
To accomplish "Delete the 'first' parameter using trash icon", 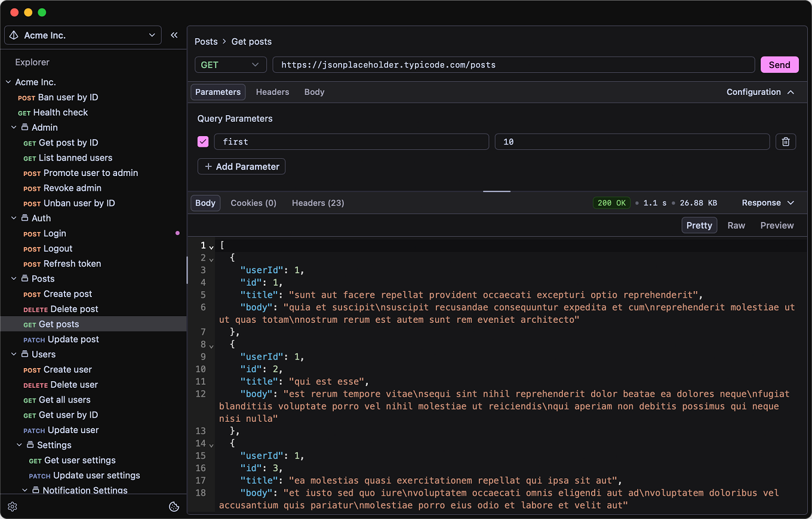I will tap(786, 141).
